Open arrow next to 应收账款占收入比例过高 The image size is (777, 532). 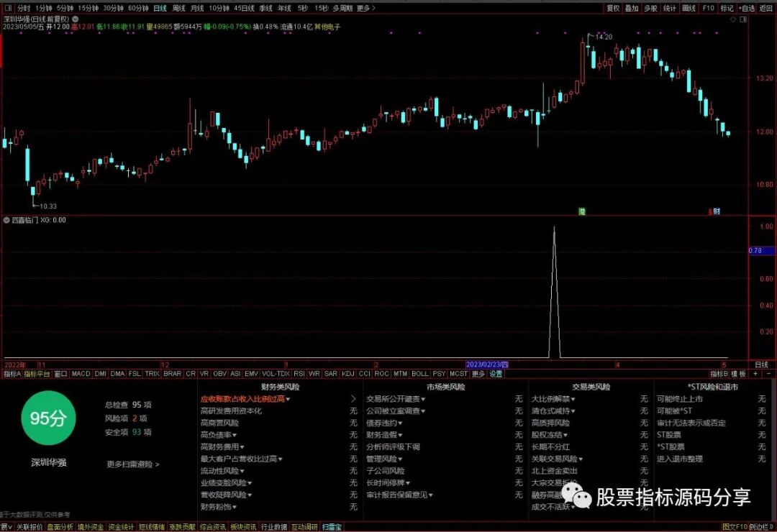[353, 399]
